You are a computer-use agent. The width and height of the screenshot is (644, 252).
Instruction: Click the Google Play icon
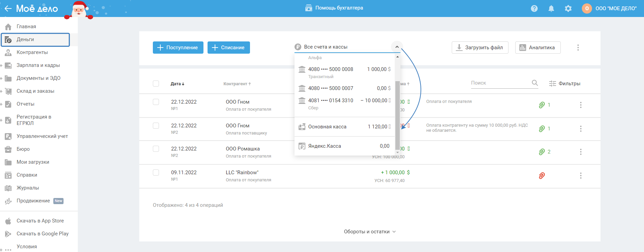click(x=8, y=234)
